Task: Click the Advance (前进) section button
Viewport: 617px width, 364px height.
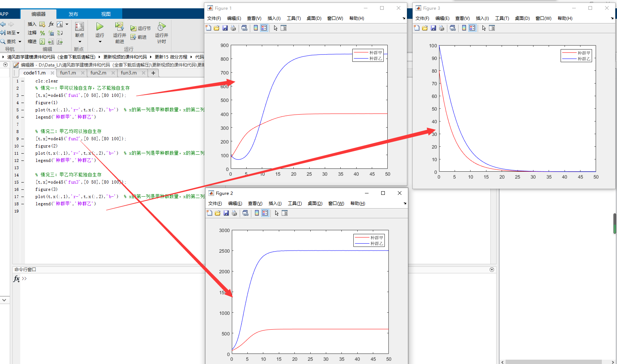Action: pos(139,37)
